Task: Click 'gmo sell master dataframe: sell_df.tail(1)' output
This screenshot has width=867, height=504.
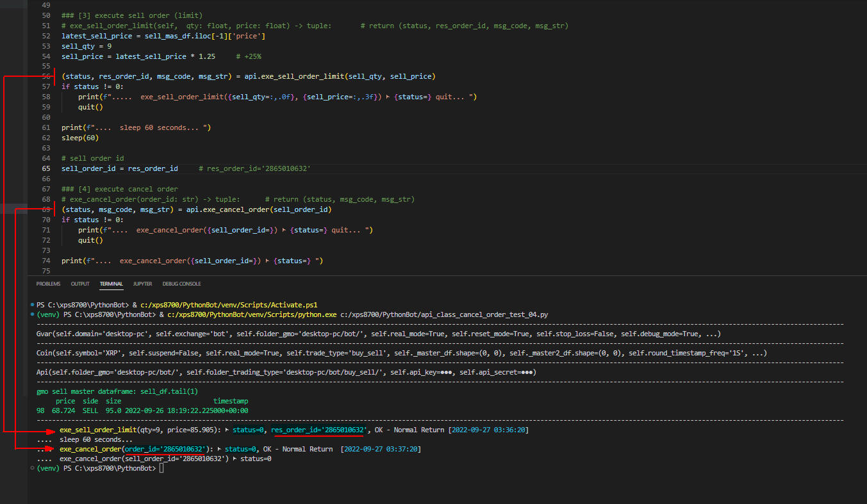Action: point(117,391)
